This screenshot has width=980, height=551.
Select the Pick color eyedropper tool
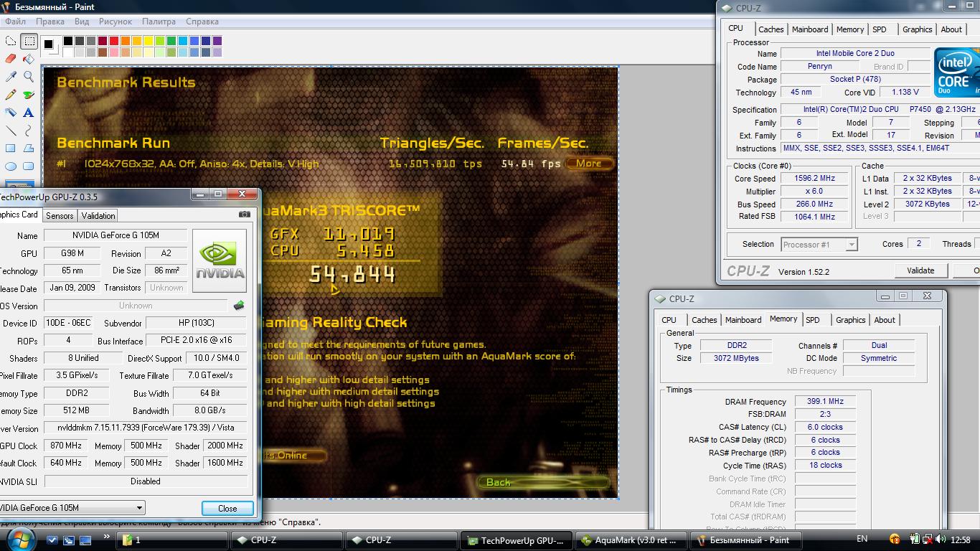click(11, 77)
